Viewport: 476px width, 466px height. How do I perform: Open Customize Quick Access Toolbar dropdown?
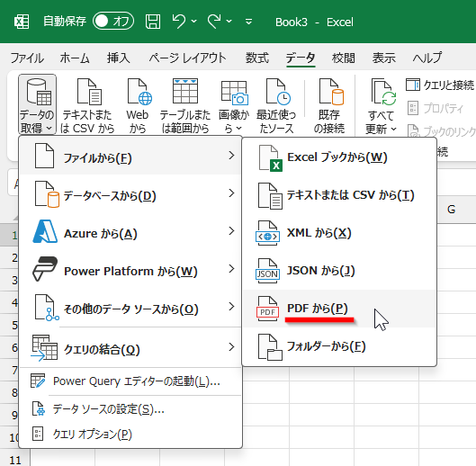[248, 22]
